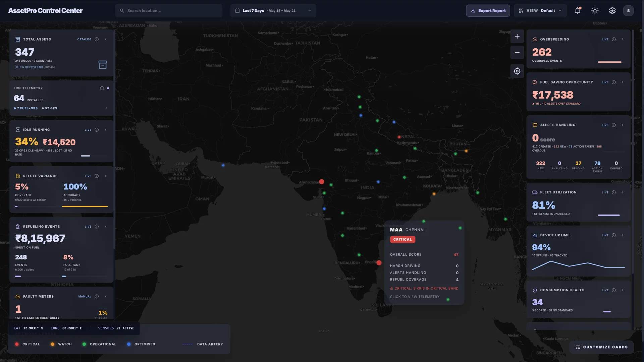644x362 pixels.
Task: Open user avatar S menu
Action: pos(628,11)
